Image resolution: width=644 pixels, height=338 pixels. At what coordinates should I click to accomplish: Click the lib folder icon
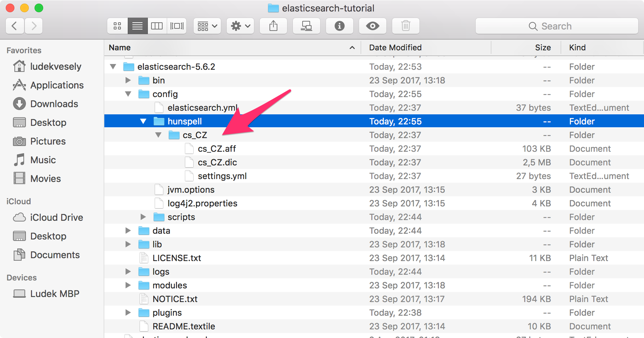coord(144,244)
